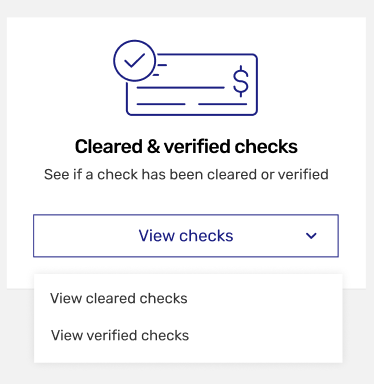Click the check illustration icon
The image size is (374, 384).
pos(185,78)
